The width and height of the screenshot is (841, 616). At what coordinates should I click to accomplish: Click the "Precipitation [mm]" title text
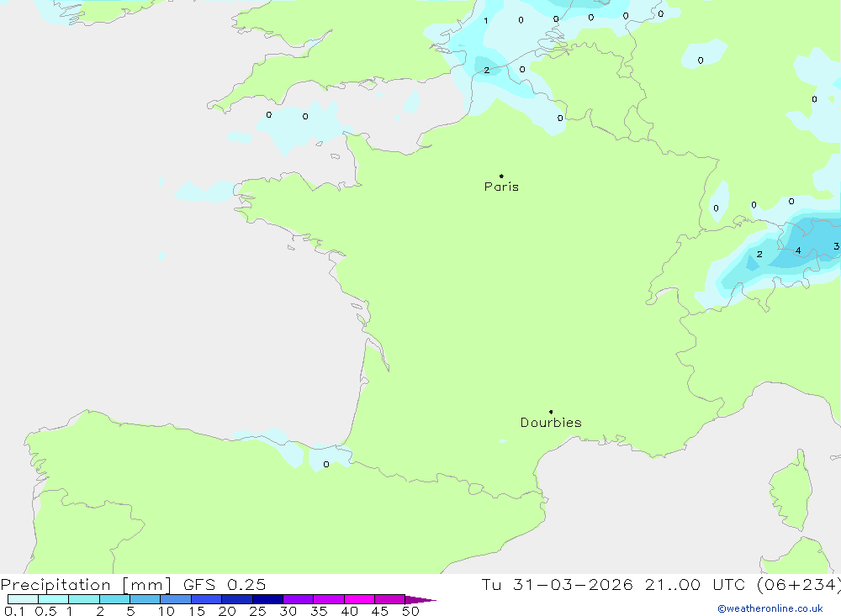87,584
